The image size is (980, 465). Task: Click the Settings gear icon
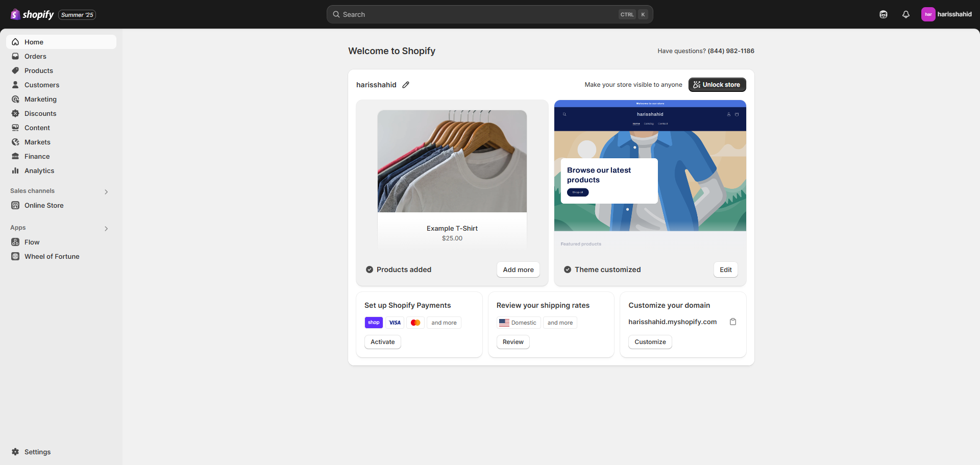click(x=15, y=452)
